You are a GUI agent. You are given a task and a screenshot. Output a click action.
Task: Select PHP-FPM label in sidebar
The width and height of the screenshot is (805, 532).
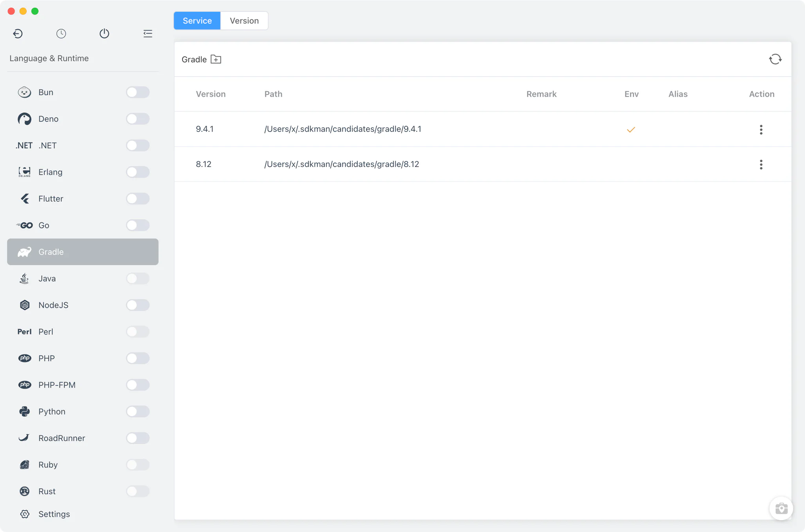(x=57, y=385)
